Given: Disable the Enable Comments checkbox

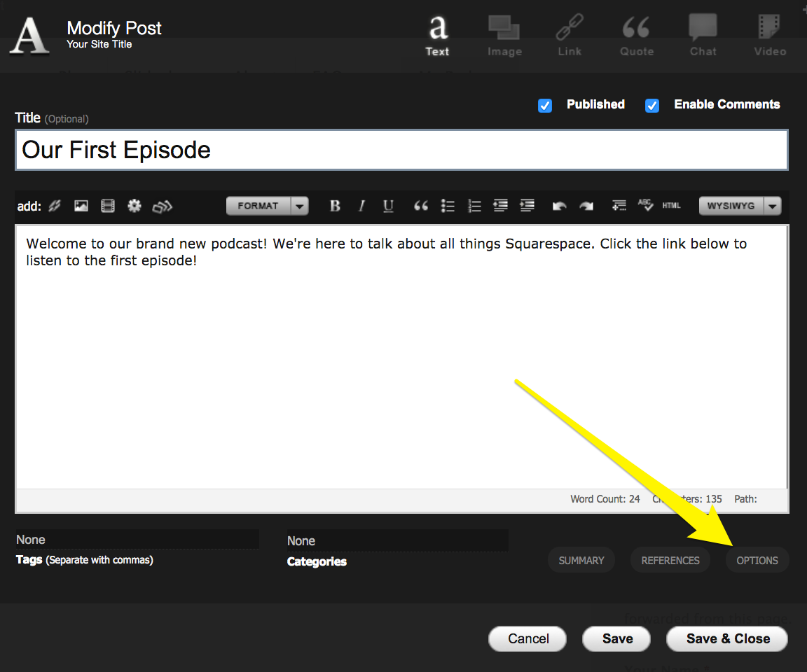Looking at the screenshot, I should [652, 106].
